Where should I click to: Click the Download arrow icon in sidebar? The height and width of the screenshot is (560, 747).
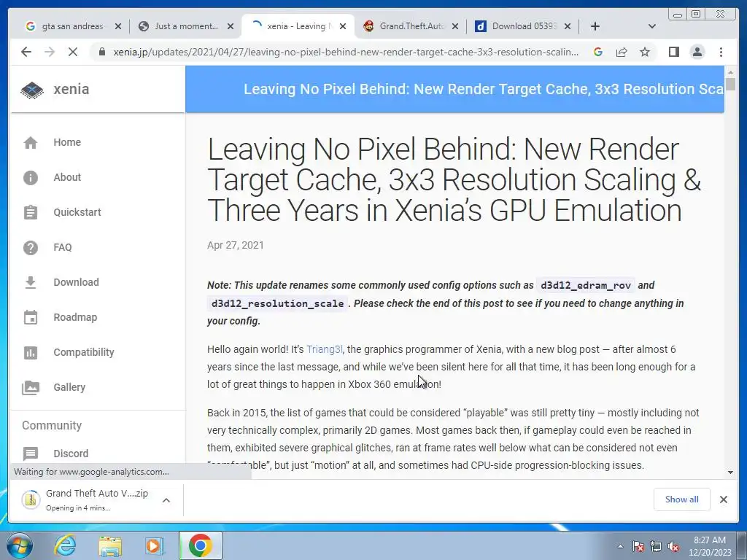(31, 282)
